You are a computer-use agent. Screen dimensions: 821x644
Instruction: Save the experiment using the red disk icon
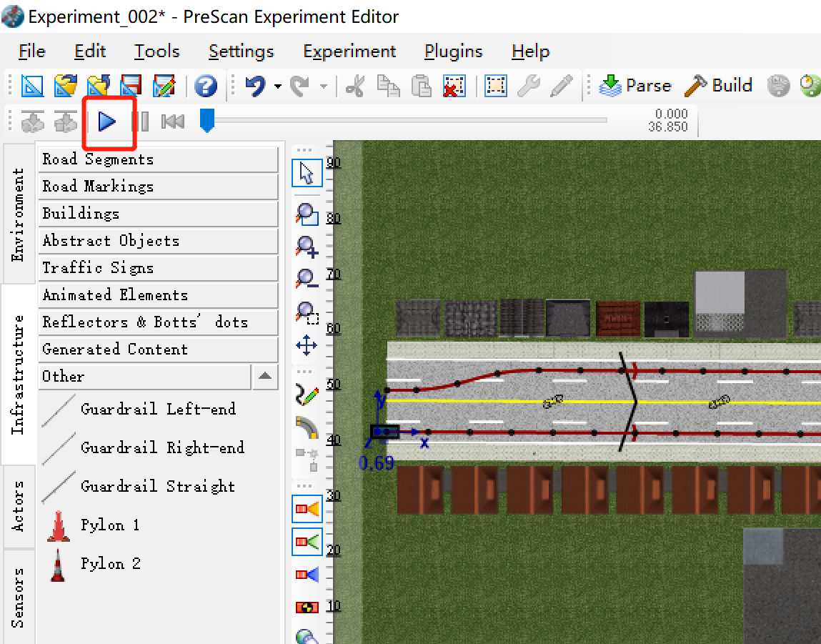pyautogui.click(x=131, y=86)
